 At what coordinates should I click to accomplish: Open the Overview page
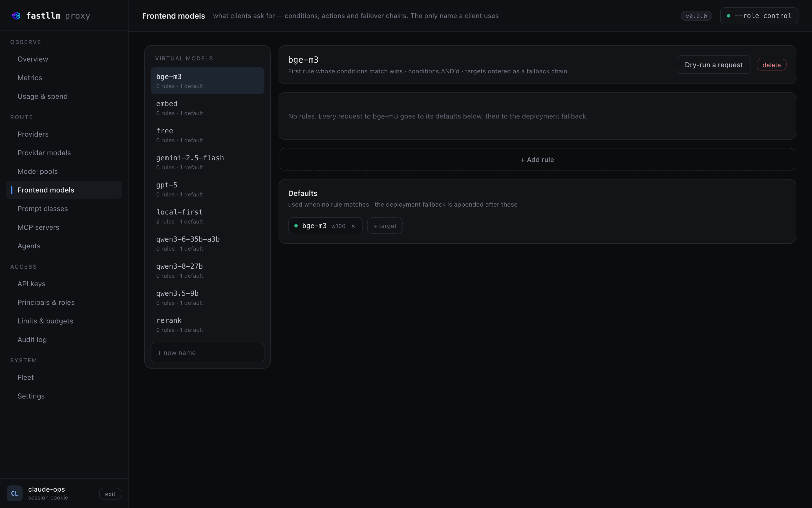click(64, 59)
